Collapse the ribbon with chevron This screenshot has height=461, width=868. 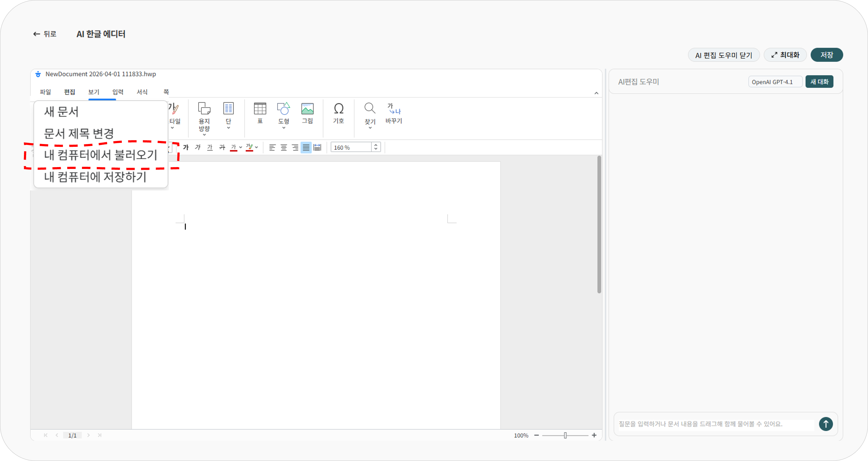tap(596, 93)
